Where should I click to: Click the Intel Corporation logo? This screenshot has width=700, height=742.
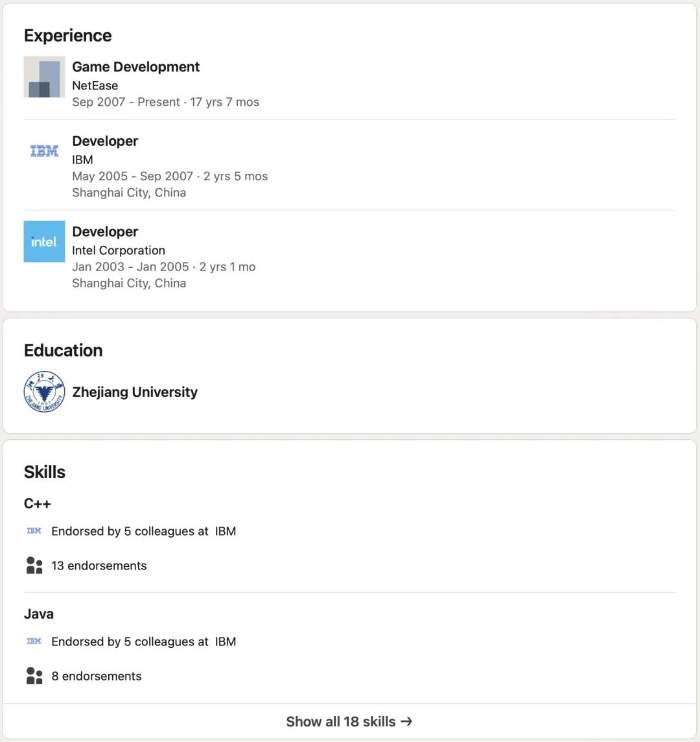pyautogui.click(x=45, y=241)
